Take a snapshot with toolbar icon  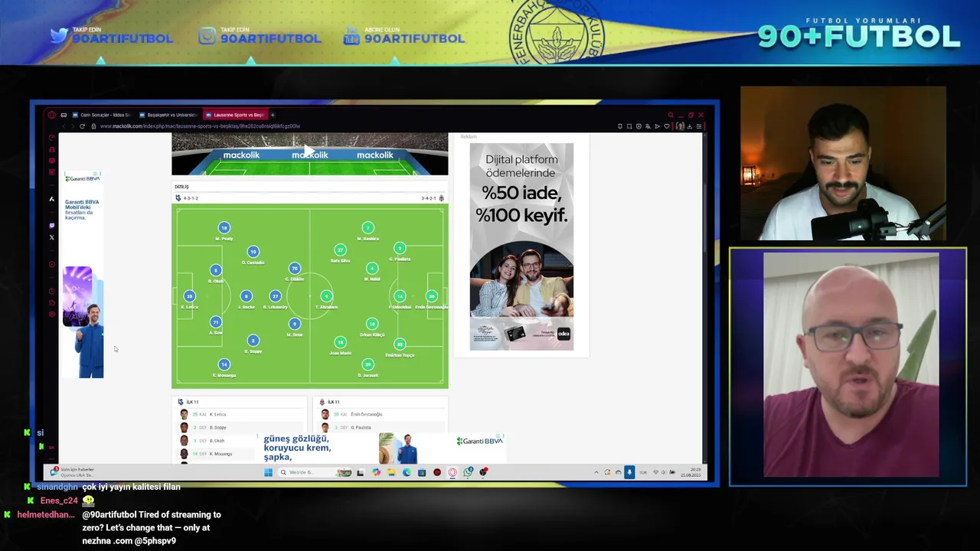point(629,126)
